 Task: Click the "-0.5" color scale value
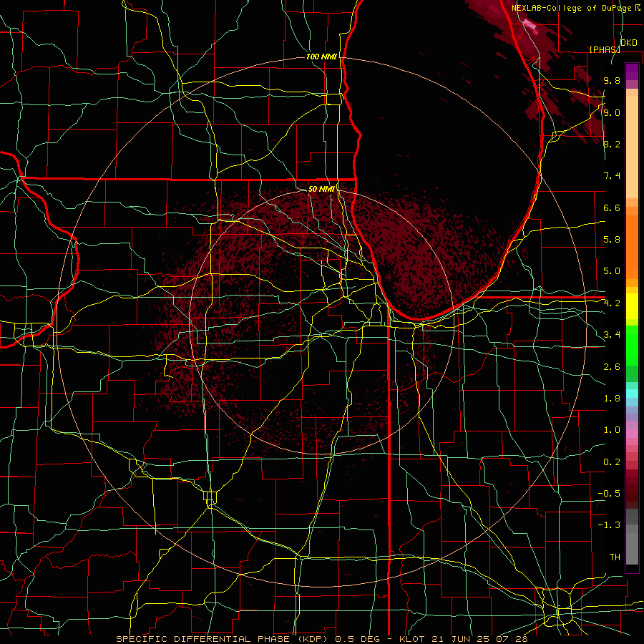point(609,494)
